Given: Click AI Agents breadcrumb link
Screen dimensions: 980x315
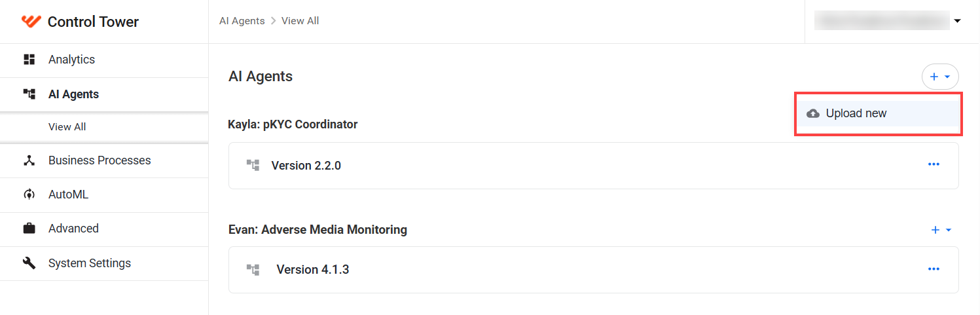Looking at the screenshot, I should 242,21.
